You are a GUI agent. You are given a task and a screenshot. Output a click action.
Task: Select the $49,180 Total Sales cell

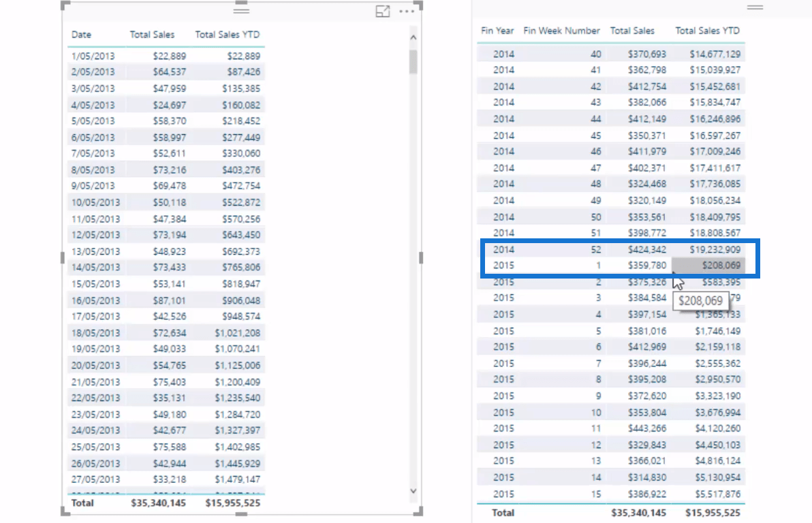pyautogui.click(x=170, y=414)
